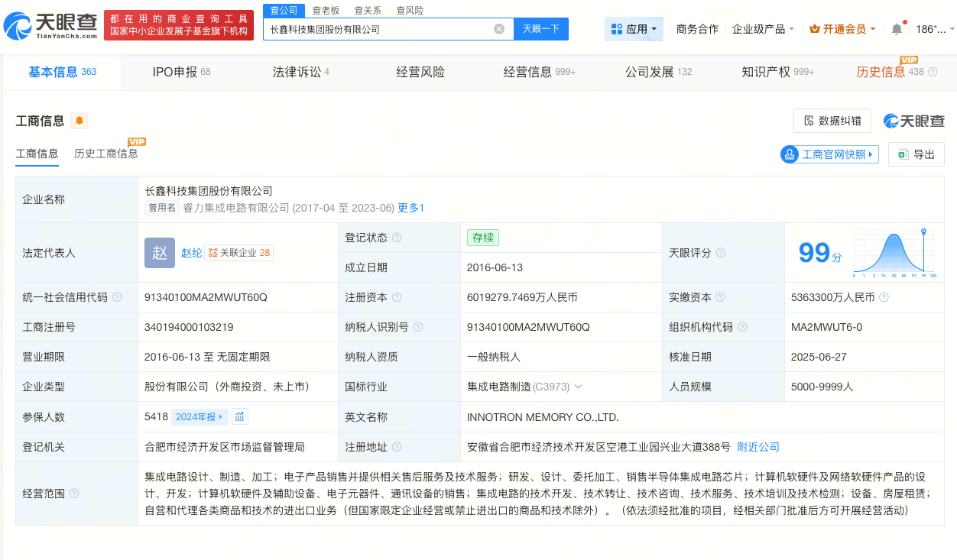Open the 经营信息 tab

pos(540,72)
